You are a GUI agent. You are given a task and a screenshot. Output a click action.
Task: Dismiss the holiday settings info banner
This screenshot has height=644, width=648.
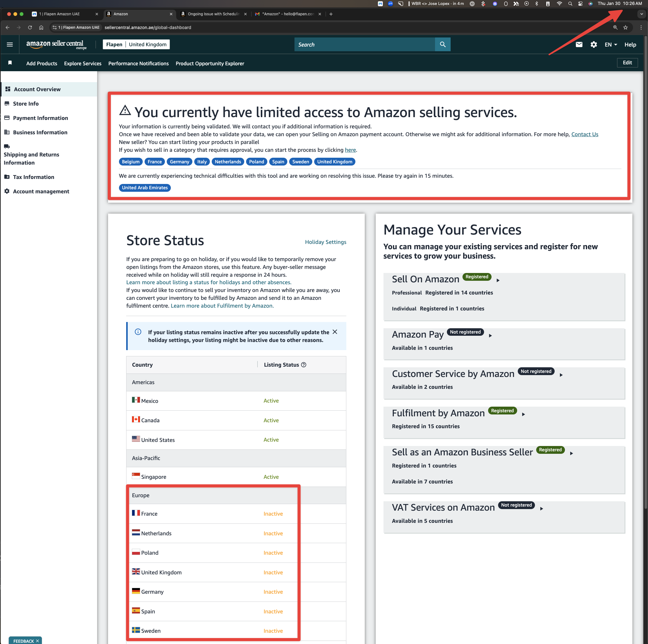tap(335, 332)
